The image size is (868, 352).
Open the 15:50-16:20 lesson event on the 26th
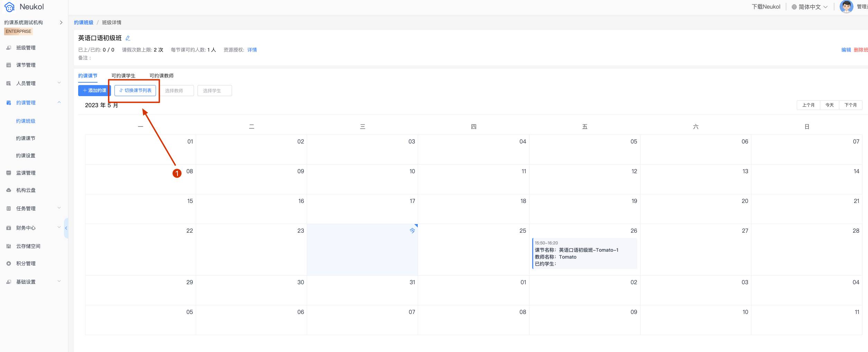point(585,253)
